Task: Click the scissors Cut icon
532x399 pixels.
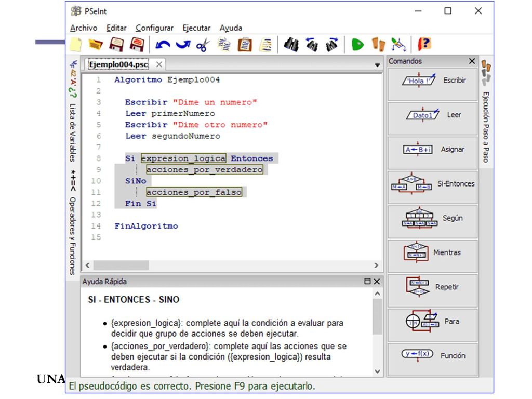Action: click(x=203, y=45)
